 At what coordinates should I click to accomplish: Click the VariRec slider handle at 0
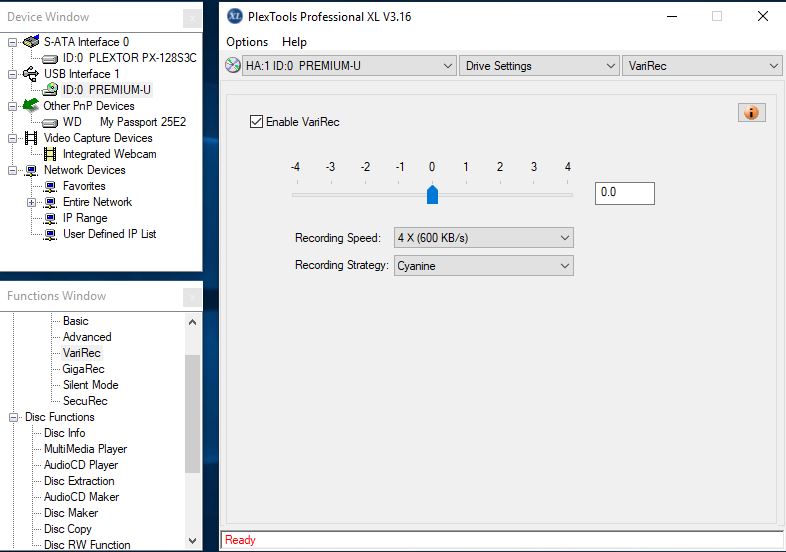point(432,195)
